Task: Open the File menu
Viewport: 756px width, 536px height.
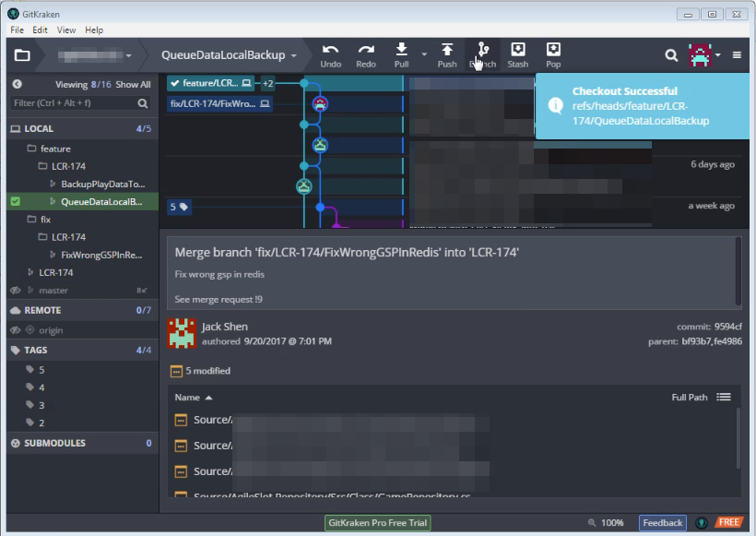Action: click(17, 30)
